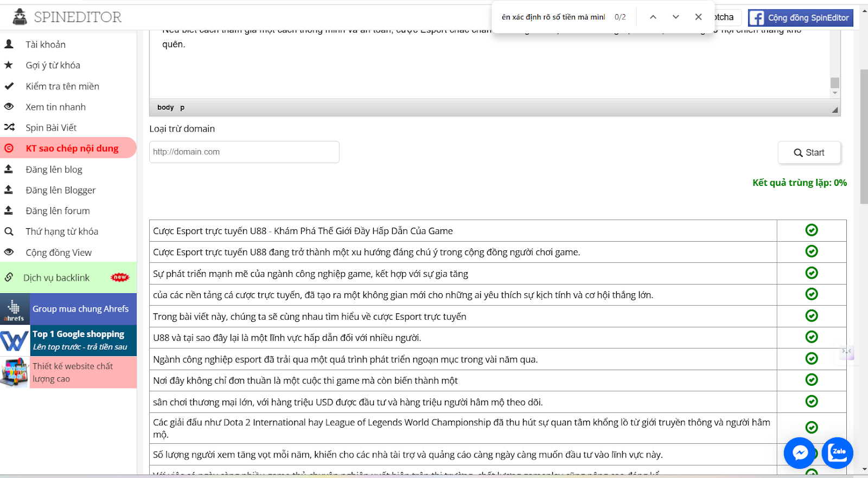This screenshot has width=868, height=478.
Task: Click check icon for 'xu hướng đáng chú ý' row
Action: pos(812,251)
